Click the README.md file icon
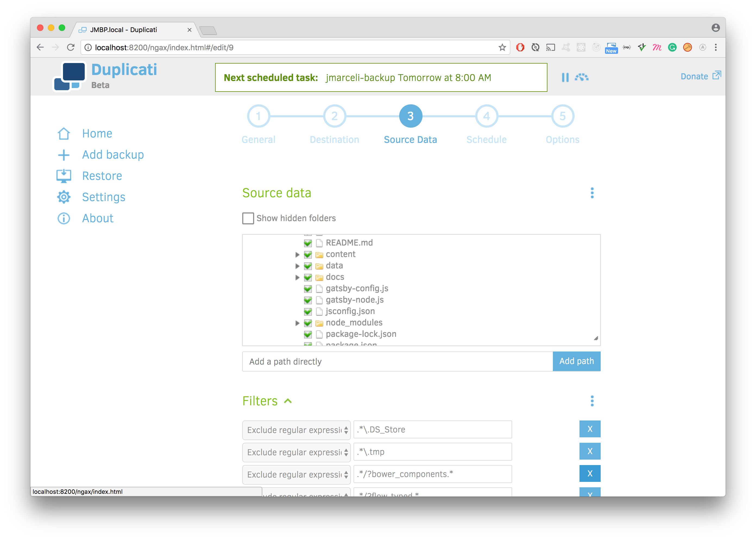 pos(319,243)
